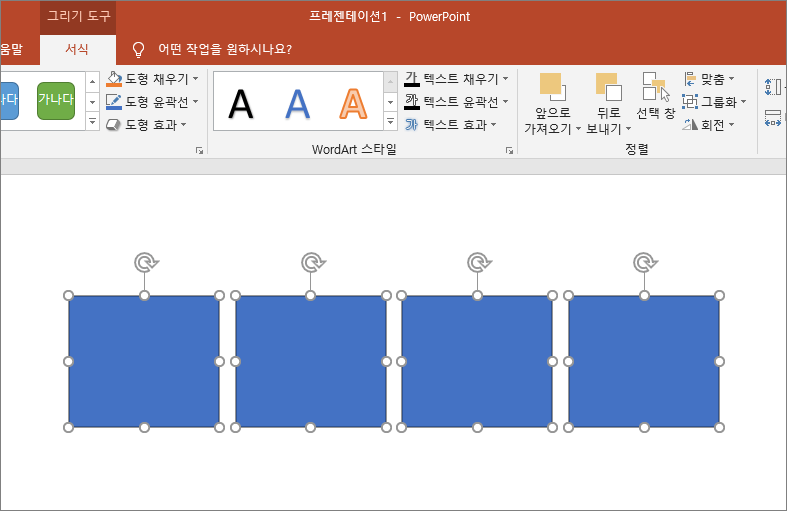Apply the green 가나다 shape style

pyautogui.click(x=56, y=100)
